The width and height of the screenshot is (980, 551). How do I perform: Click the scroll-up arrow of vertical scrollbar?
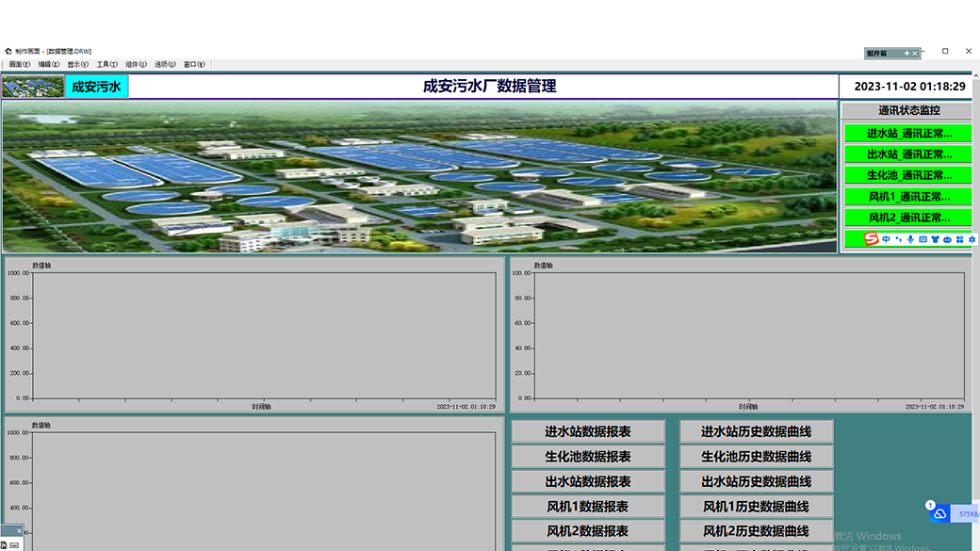976,75
